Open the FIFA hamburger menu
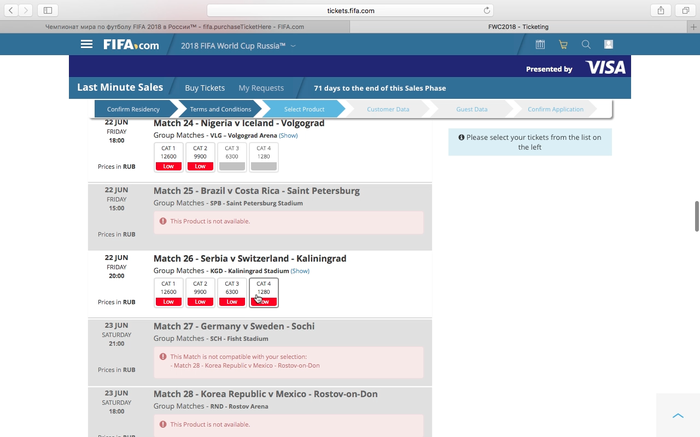 point(87,45)
